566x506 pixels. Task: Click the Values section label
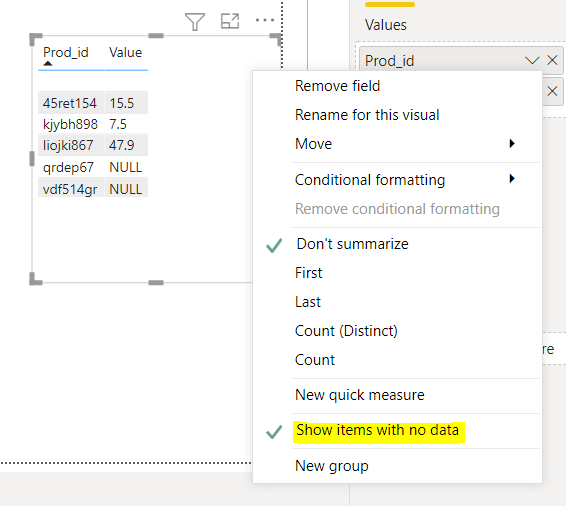tap(386, 25)
